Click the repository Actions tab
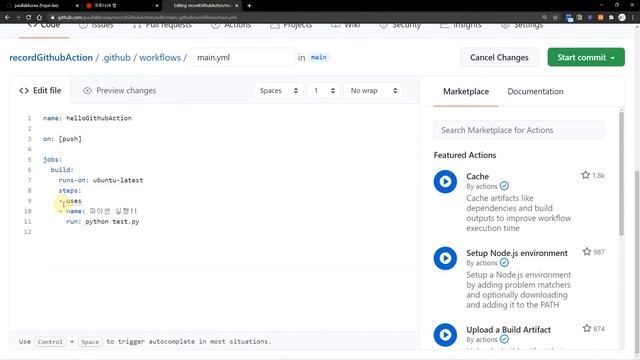Image resolution: width=640 pixels, height=360 pixels. (231, 26)
